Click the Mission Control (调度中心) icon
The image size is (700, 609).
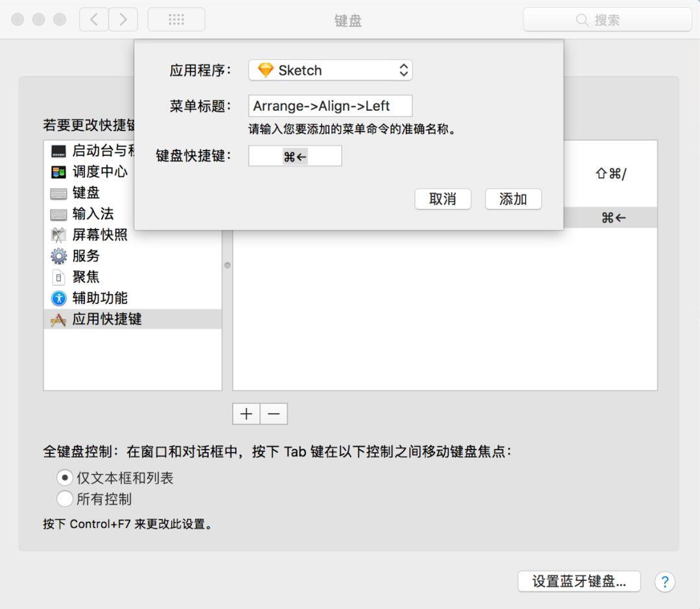[x=58, y=172]
